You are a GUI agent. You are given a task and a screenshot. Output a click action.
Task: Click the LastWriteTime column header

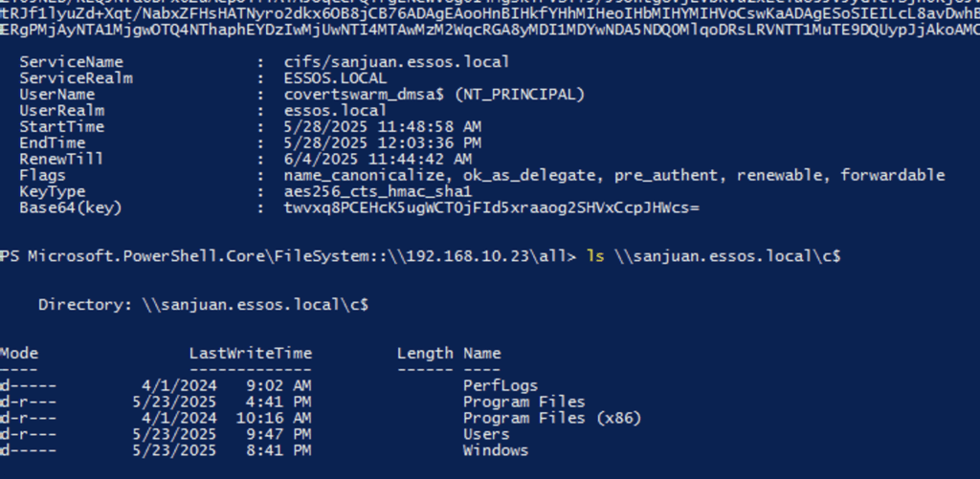coord(251,354)
